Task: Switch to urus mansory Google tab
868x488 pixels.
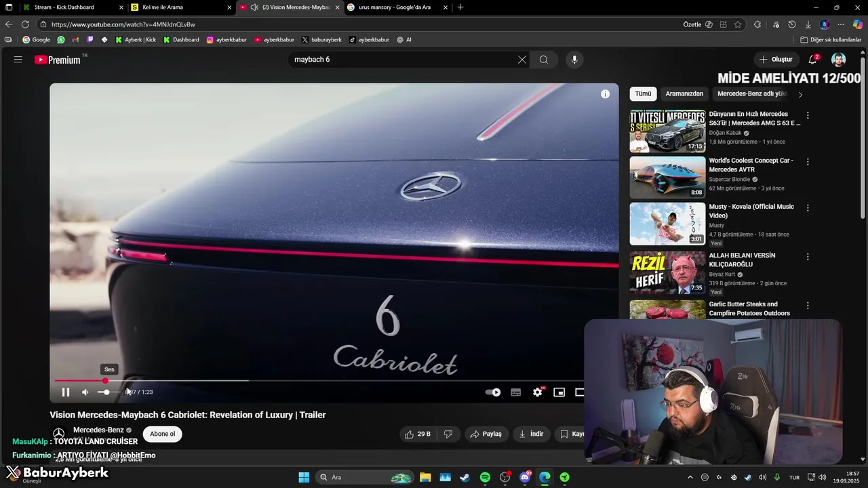Action: (x=397, y=7)
